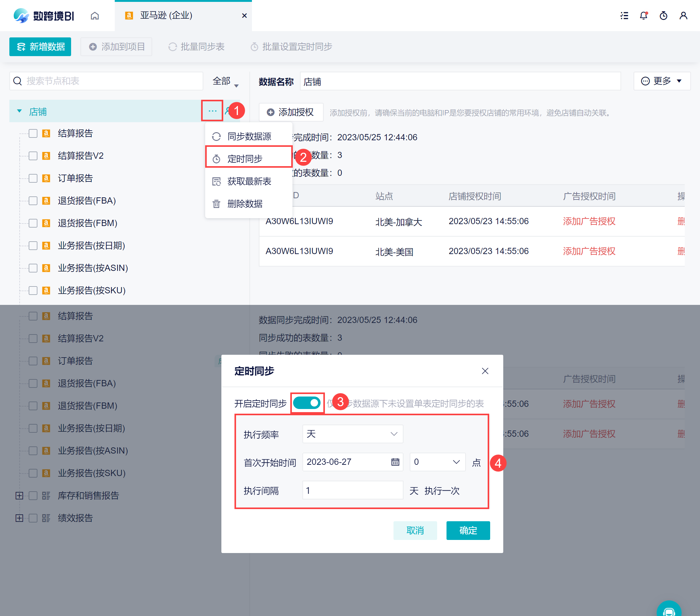Open the 执行频率 dropdown showing 天
The image size is (700, 616).
click(x=352, y=434)
